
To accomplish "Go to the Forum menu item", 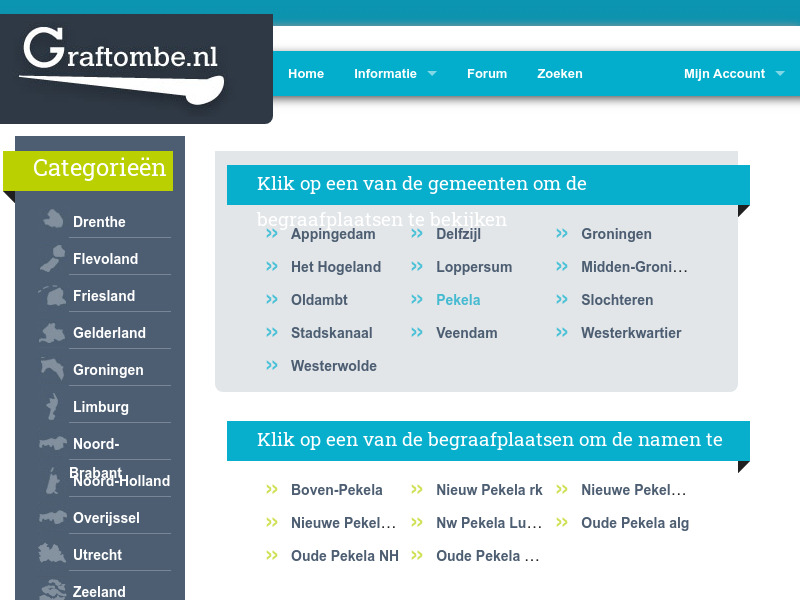I will [487, 73].
